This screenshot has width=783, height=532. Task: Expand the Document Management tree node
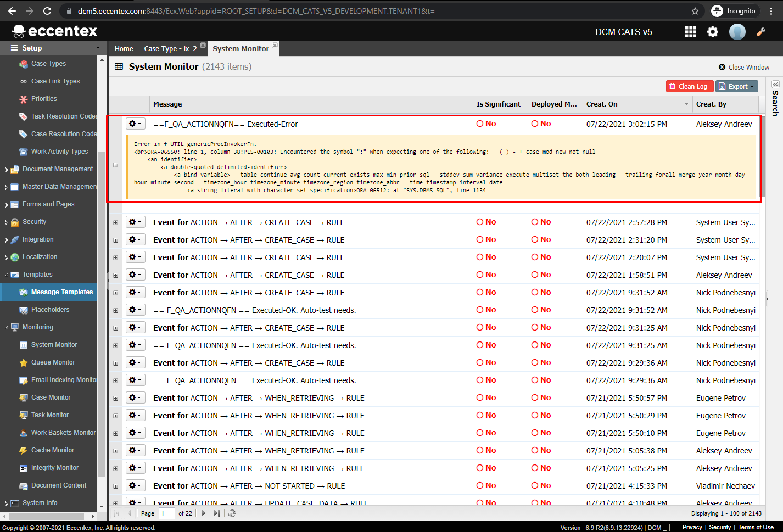point(6,170)
